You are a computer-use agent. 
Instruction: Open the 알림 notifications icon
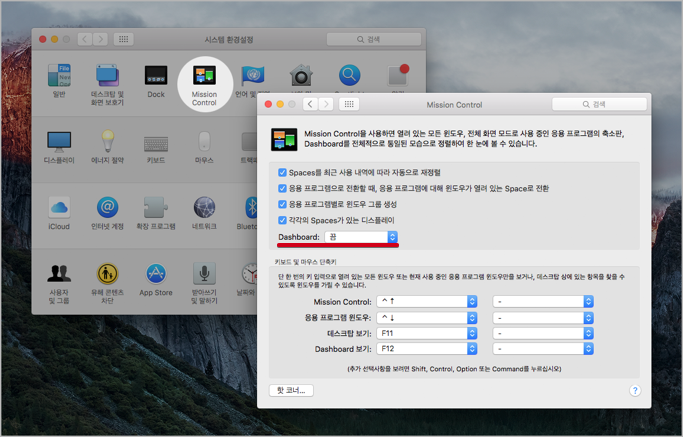[398, 75]
